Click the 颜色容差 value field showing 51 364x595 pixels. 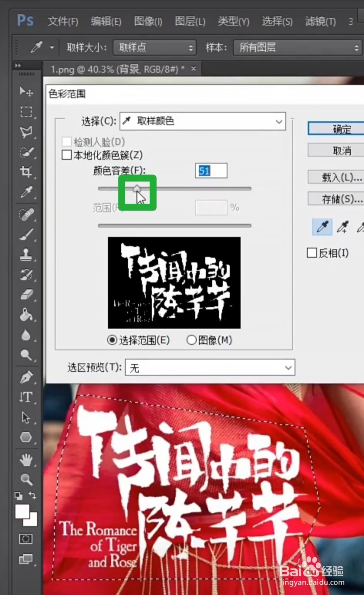pos(211,171)
